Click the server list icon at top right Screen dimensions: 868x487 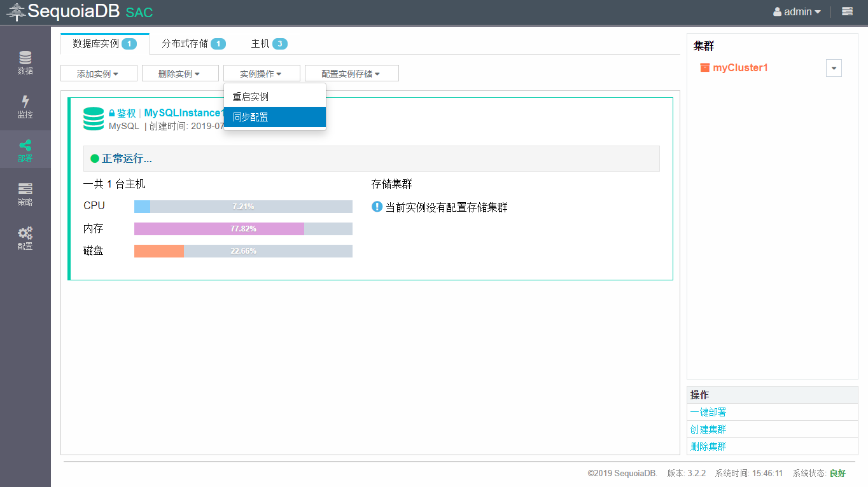(x=847, y=11)
